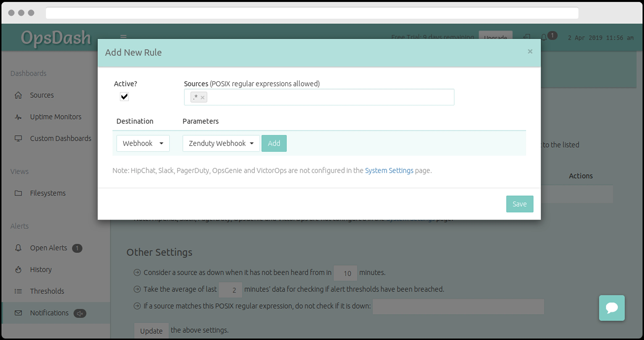Remove the .* source tag

[202, 98]
